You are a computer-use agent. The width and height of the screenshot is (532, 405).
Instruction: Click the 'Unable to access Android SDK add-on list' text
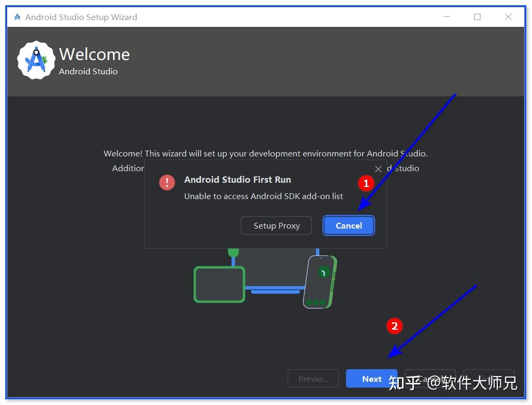pyautogui.click(x=263, y=196)
